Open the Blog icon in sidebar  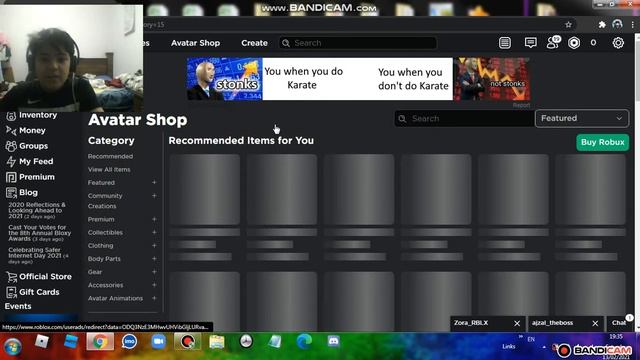tap(11, 193)
